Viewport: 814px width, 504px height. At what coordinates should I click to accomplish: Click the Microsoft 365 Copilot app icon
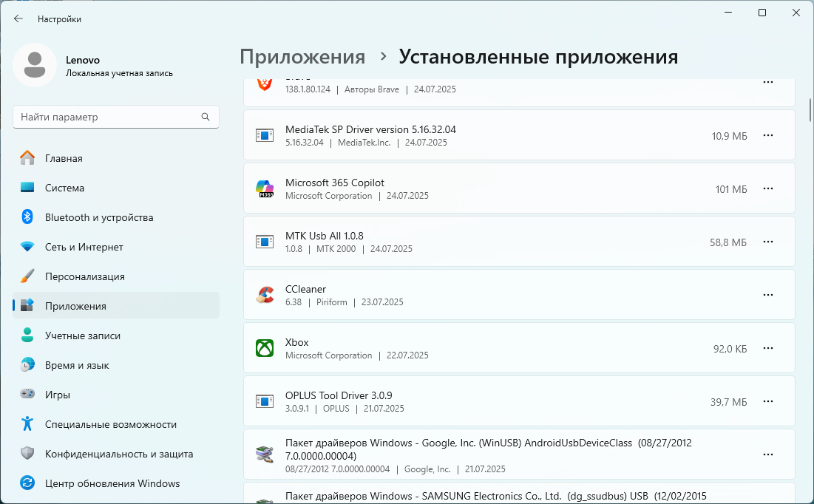(x=265, y=188)
